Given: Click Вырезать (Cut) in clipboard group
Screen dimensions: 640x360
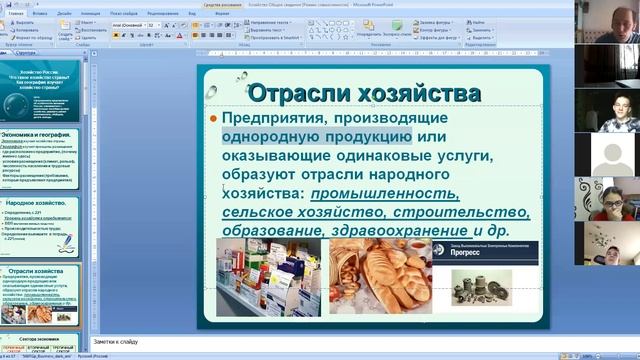Looking at the screenshot, I should [x=22, y=23].
